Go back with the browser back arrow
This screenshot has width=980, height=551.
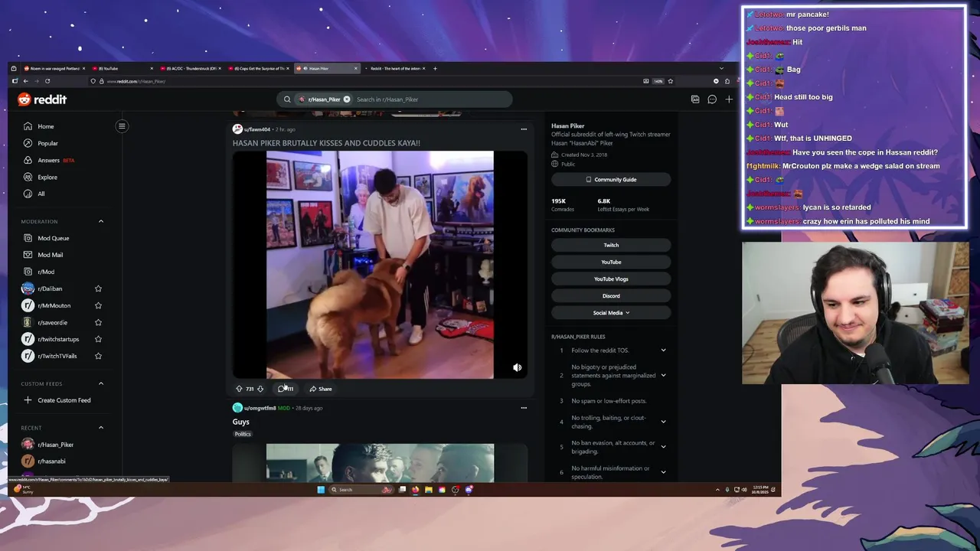pos(25,81)
